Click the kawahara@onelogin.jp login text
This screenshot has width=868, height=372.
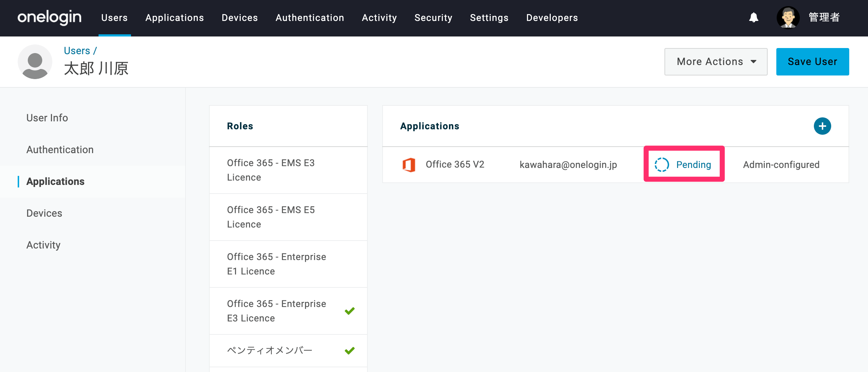[x=568, y=165]
